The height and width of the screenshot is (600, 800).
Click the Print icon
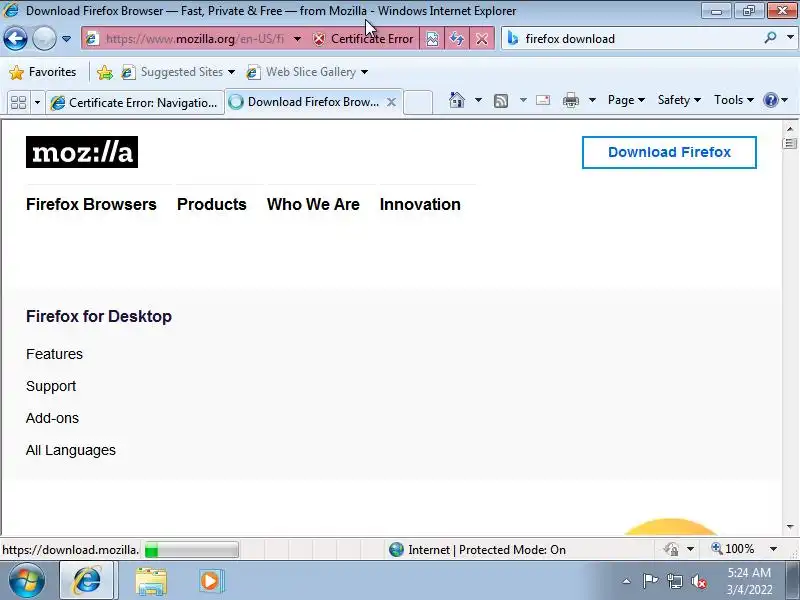tap(570, 101)
